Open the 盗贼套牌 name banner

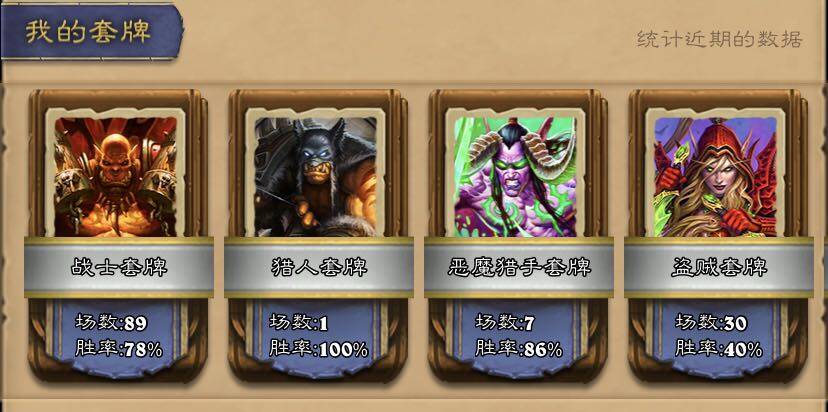(719, 268)
